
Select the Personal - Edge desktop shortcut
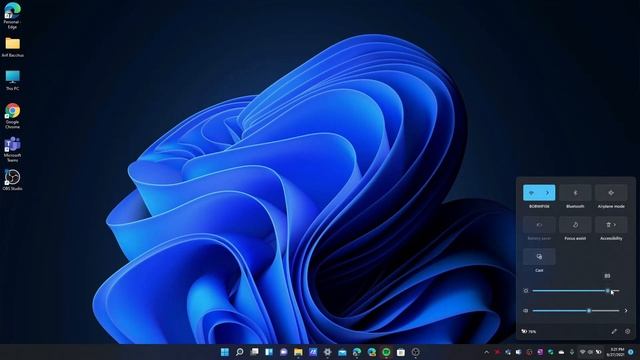[13, 16]
